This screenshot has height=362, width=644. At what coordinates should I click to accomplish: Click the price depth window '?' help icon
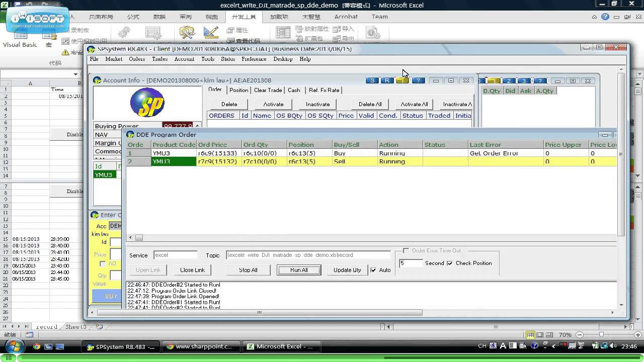point(540,80)
